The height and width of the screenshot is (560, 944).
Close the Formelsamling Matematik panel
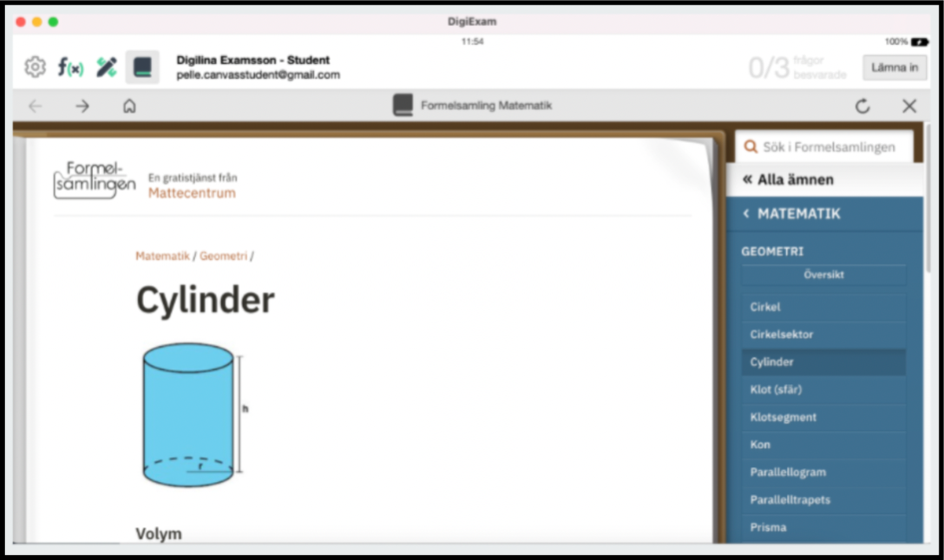(909, 107)
